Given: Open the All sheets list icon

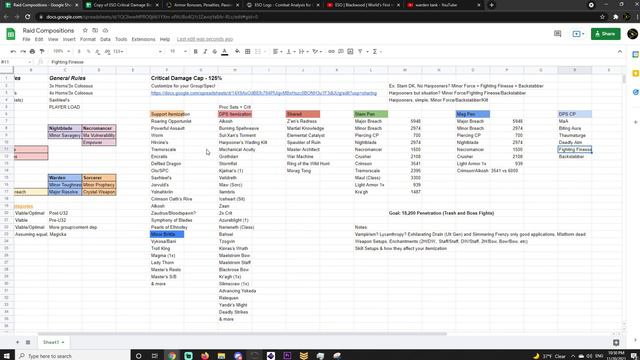Looking at the screenshot, I should 28,342.
